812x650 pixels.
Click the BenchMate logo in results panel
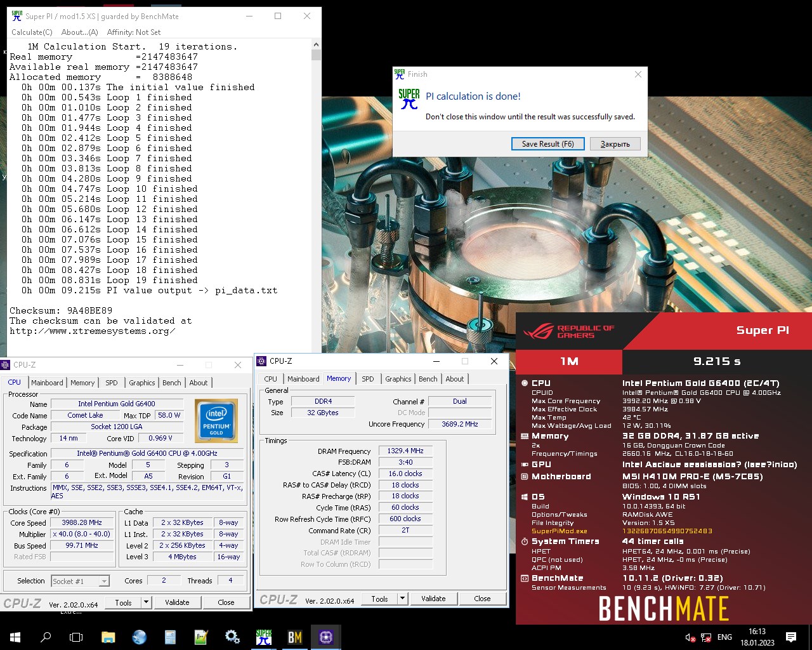(664, 609)
